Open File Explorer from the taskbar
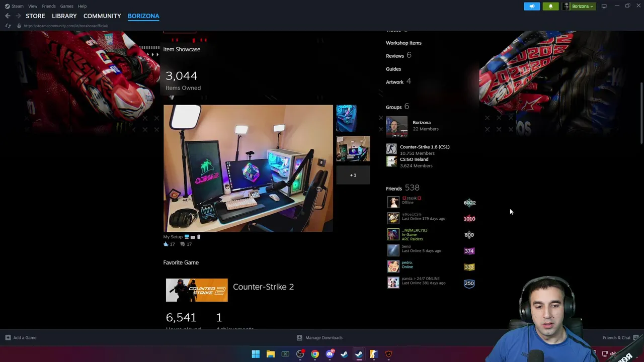This screenshot has height=362, width=644. (270, 354)
